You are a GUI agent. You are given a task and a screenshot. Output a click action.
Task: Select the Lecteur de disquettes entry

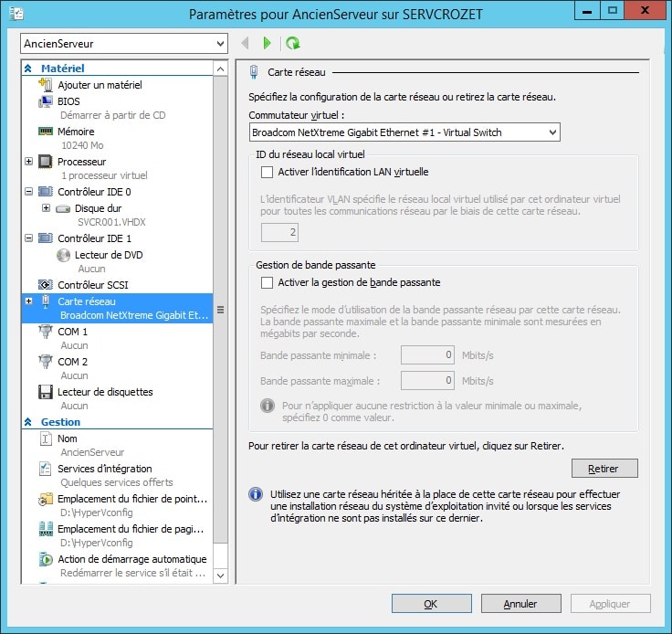[x=117, y=398]
